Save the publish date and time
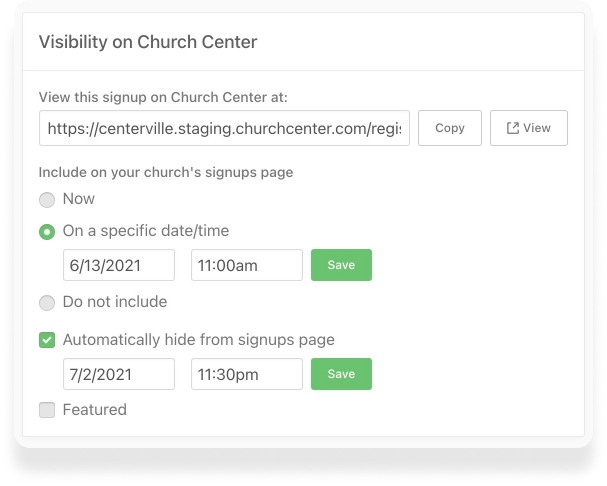Screen dimensions: 607x486 (341, 266)
